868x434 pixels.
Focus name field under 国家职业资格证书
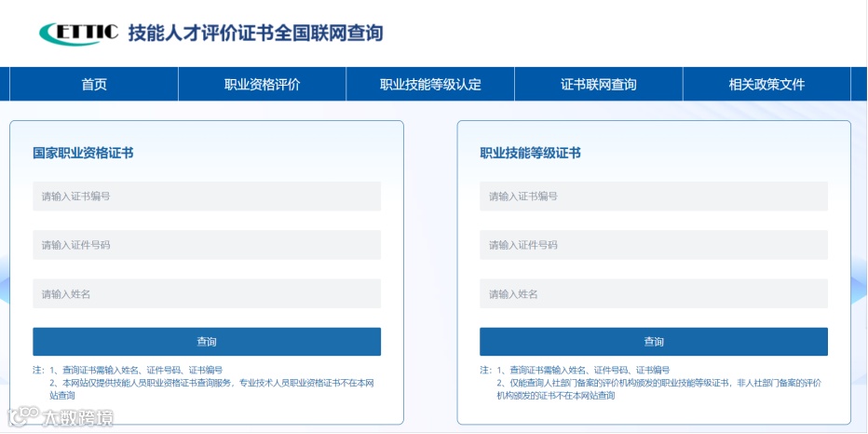tap(207, 293)
